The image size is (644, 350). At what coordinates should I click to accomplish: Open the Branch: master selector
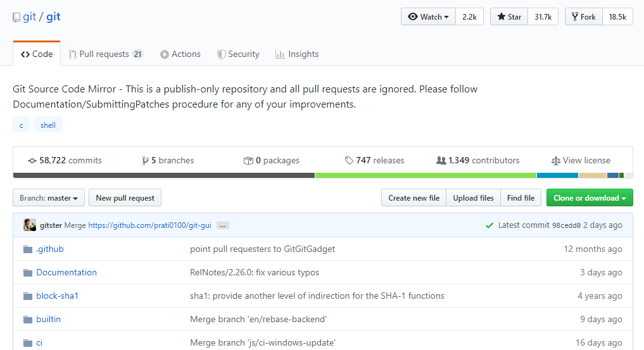(49, 197)
